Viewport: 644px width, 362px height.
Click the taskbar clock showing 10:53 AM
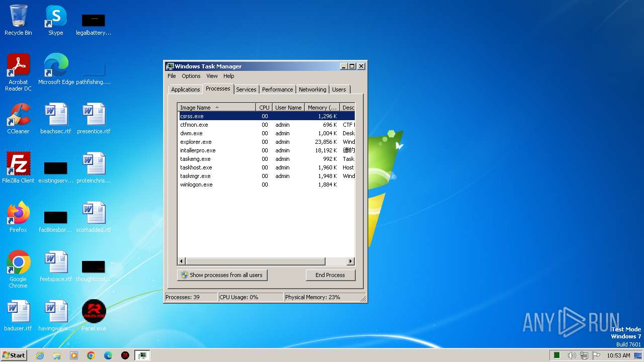(x=618, y=355)
